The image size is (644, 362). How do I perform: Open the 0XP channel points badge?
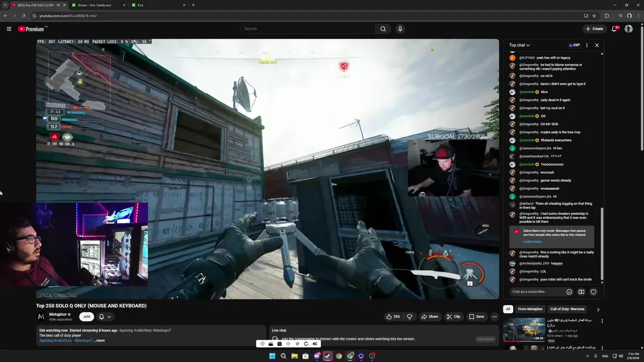pos(574,45)
